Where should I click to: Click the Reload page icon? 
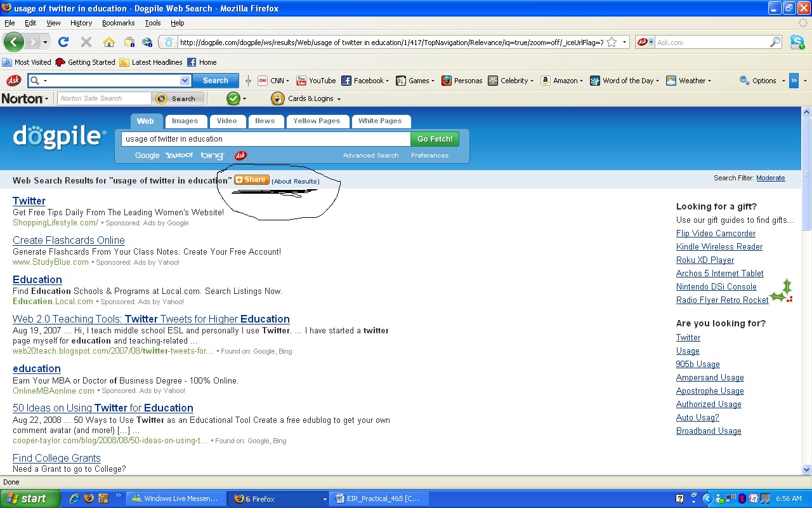tap(63, 42)
